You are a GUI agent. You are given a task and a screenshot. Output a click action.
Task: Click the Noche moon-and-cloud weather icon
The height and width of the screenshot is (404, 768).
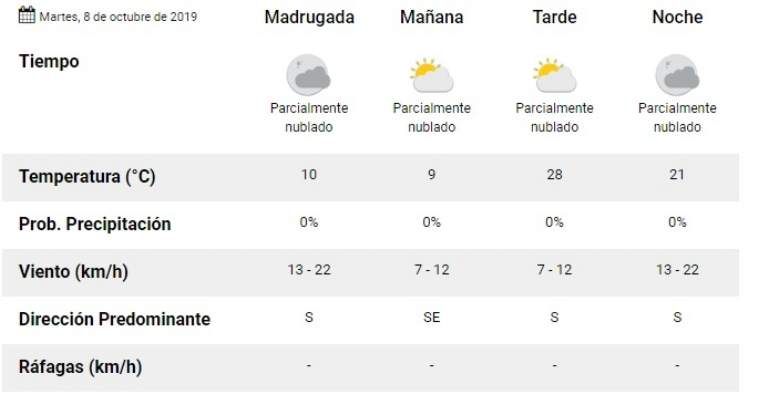(x=677, y=75)
